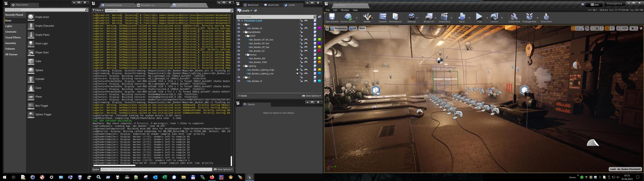This screenshot has height=181, width=644.
Task: Select the Cone actor icon
Action: [x=31, y=88]
